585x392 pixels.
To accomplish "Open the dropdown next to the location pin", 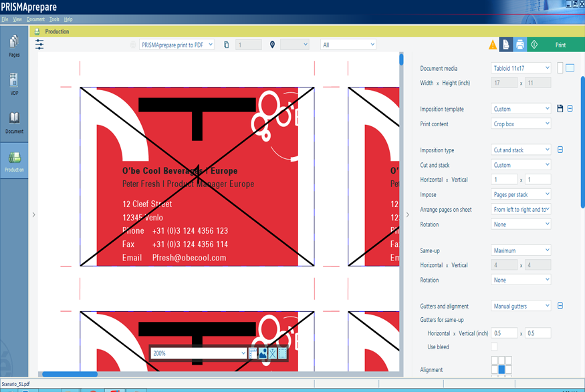I will pyautogui.click(x=295, y=45).
